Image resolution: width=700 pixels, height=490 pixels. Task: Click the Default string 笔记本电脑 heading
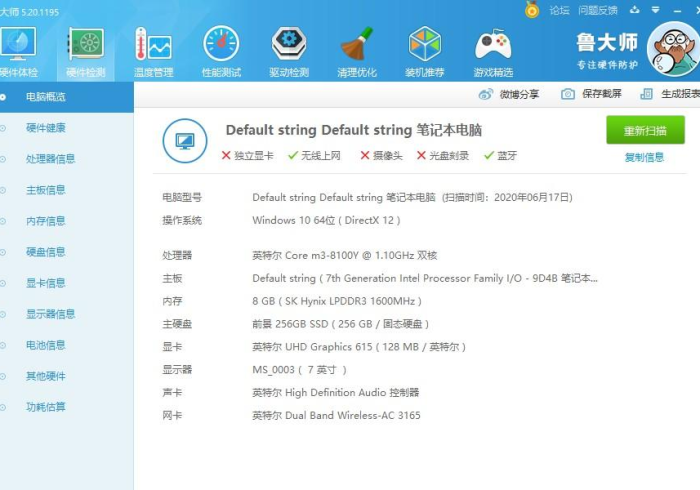(354, 130)
